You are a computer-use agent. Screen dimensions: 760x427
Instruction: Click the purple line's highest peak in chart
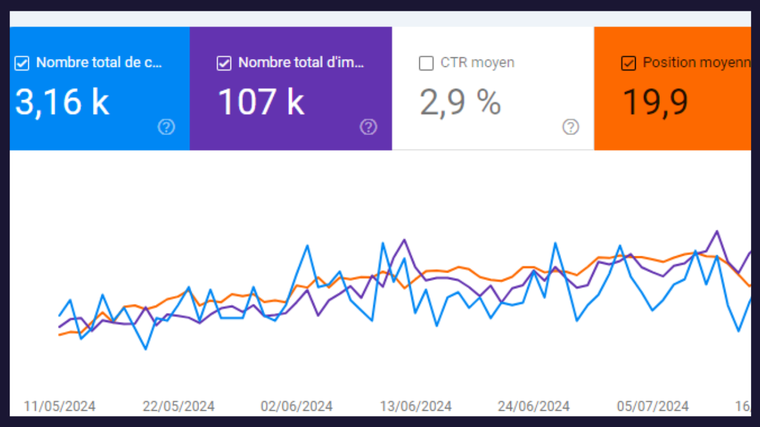pos(717,231)
